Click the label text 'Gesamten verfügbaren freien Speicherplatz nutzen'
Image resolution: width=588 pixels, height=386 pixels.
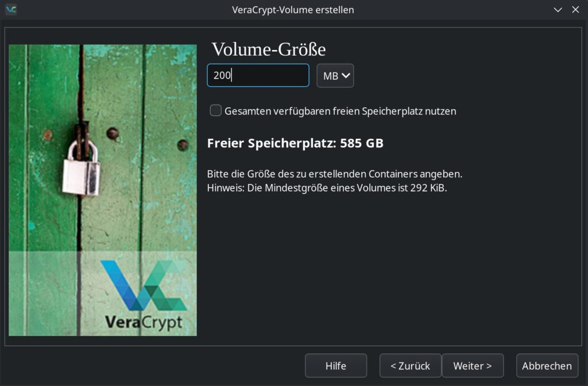[341, 111]
